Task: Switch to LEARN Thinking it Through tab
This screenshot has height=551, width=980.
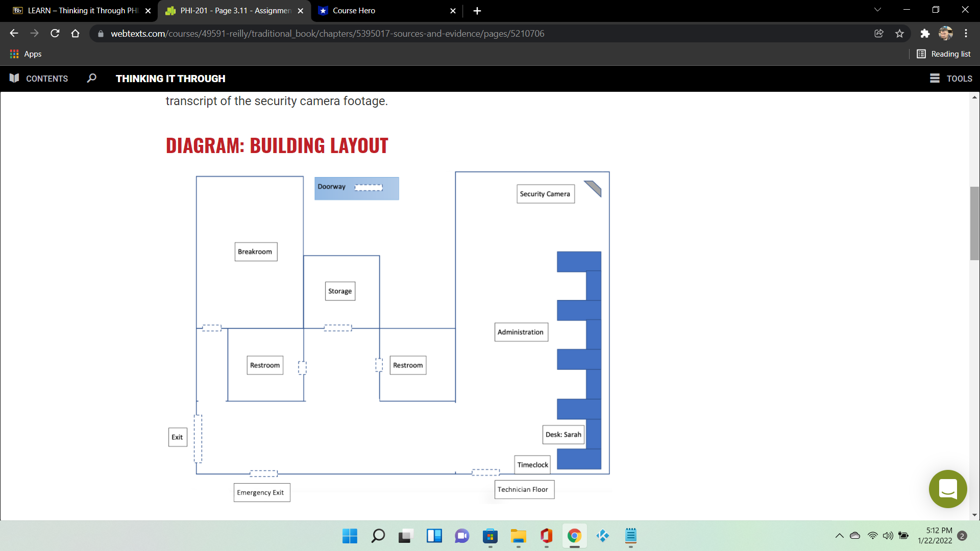Action: point(82,11)
